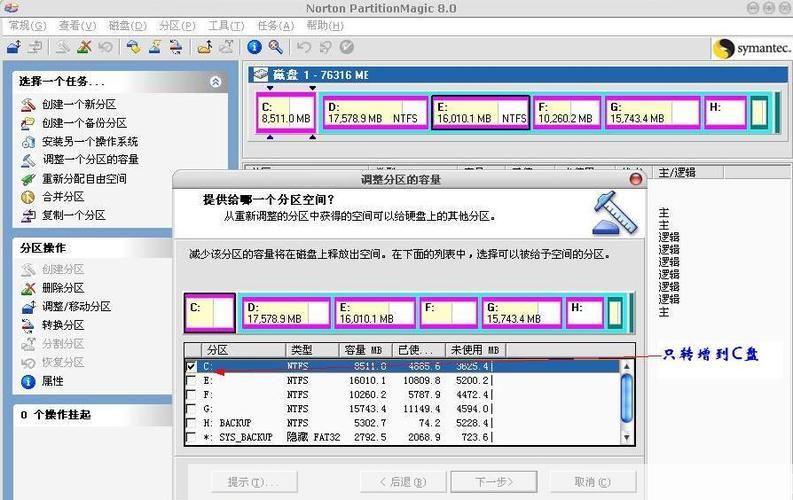The image size is (793, 500).
Task: Click the 下一步> button
Action: coord(494,482)
